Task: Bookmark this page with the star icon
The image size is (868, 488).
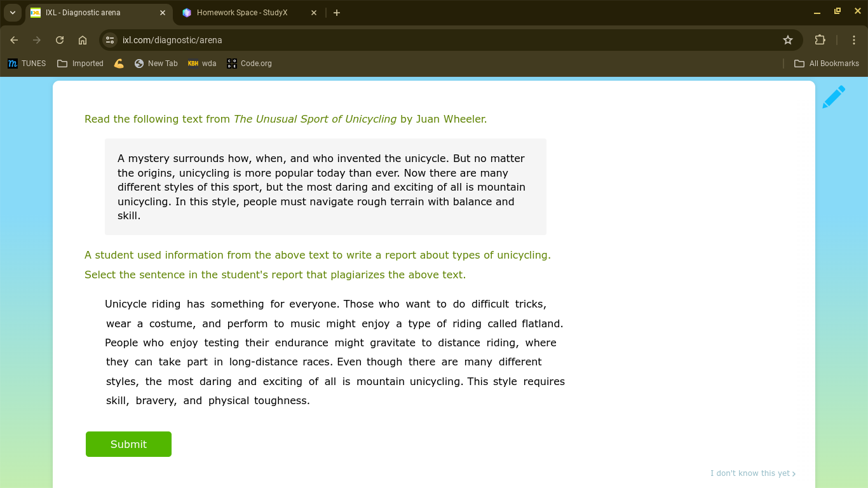Action: [x=788, y=40]
